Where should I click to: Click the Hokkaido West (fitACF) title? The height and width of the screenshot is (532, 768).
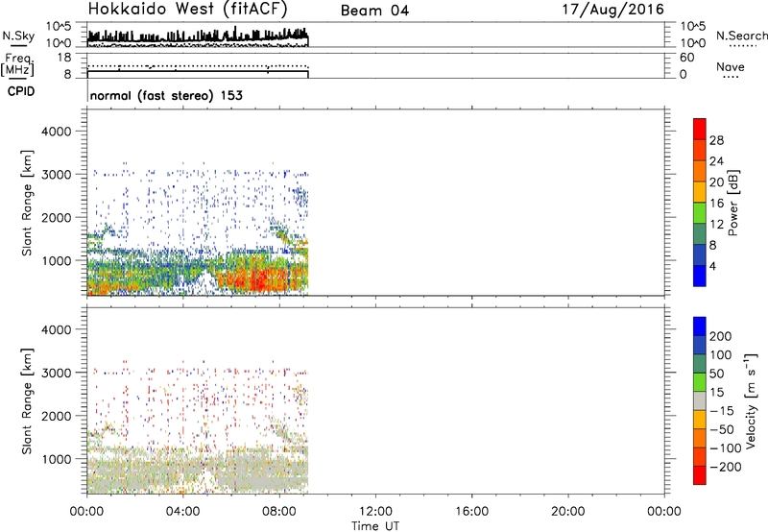coord(187,10)
